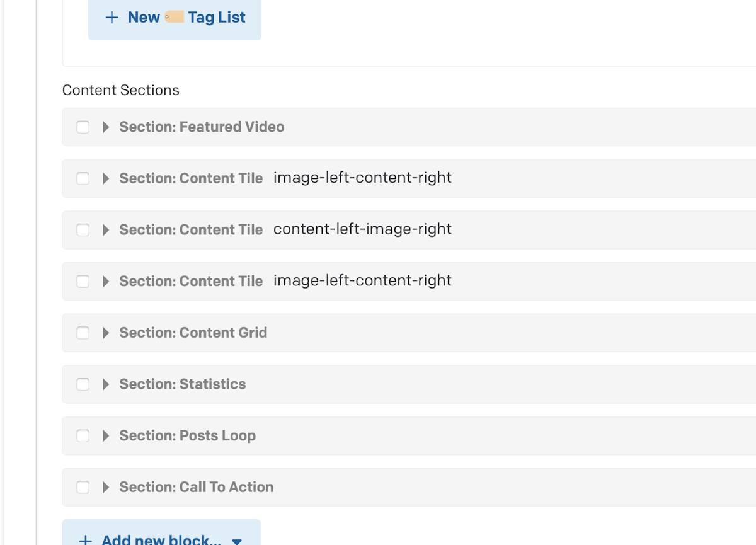Screen dimensions: 756x545
Task: Click the Section: Statistics title
Action: (x=183, y=384)
